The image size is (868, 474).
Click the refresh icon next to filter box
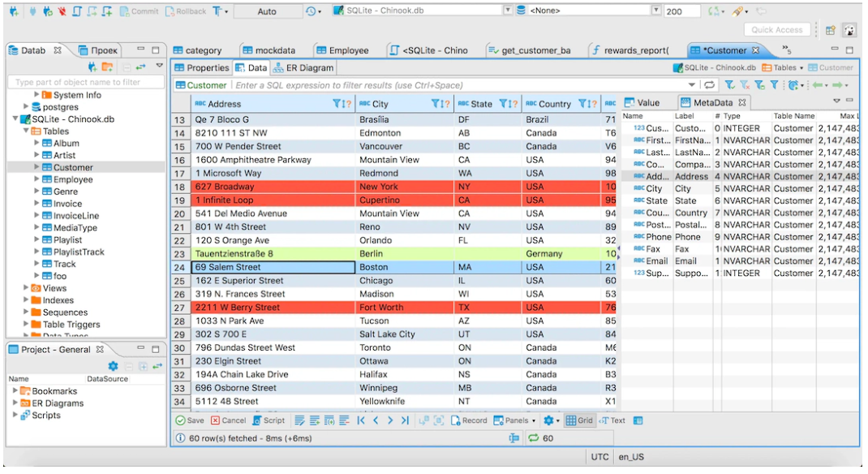[709, 84]
